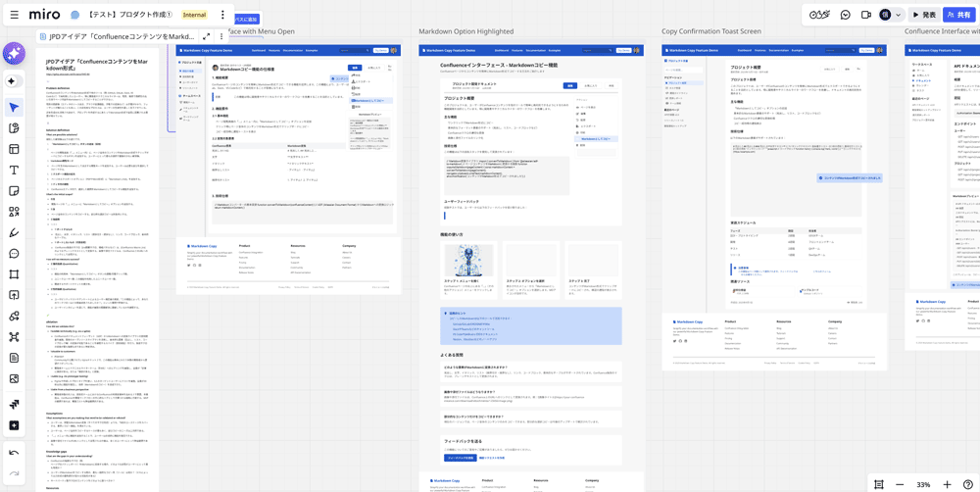Zoom out with the minus button
Image resolution: width=980 pixels, height=492 pixels.
(x=900, y=484)
